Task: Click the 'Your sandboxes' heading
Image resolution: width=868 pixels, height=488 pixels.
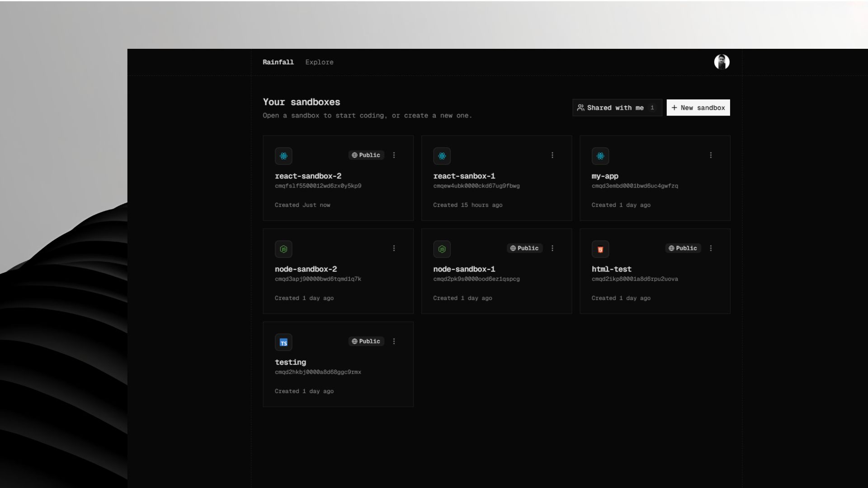Action: (302, 102)
